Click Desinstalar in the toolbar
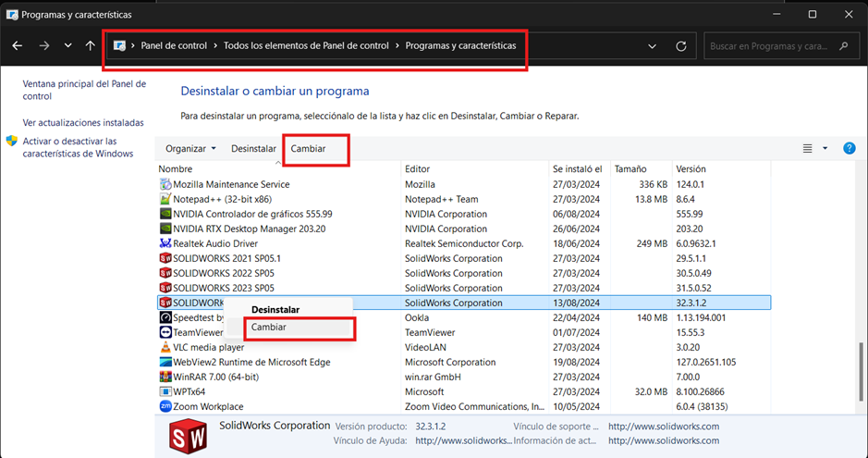This screenshot has height=458, width=868. [x=253, y=148]
